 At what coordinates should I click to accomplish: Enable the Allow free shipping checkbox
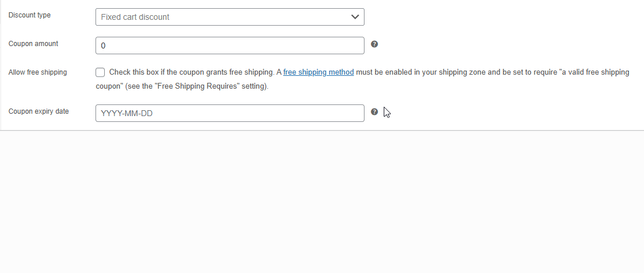click(100, 72)
